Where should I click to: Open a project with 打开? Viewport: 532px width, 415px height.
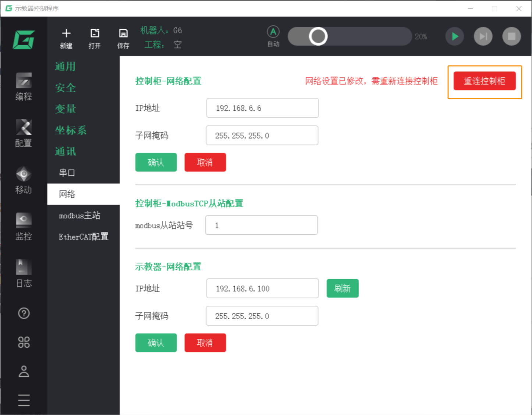coord(95,39)
